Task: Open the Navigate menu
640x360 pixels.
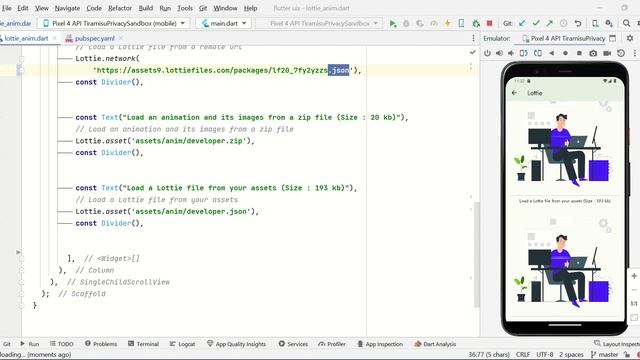Action: point(67,8)
